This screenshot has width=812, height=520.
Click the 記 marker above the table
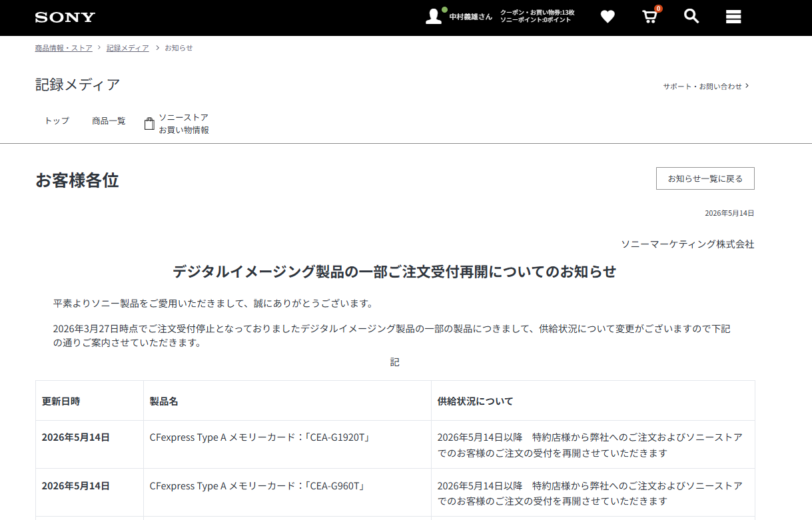(x=395, y=362)
